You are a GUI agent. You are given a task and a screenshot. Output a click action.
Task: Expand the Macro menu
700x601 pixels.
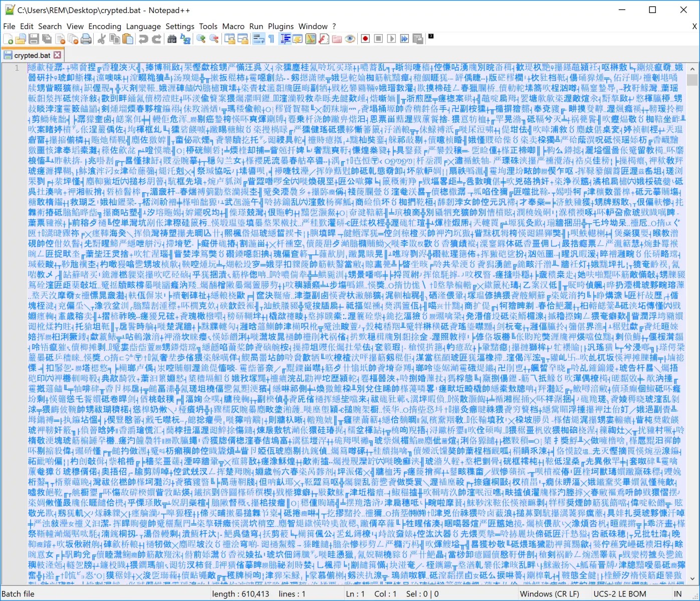coord(234,26)
